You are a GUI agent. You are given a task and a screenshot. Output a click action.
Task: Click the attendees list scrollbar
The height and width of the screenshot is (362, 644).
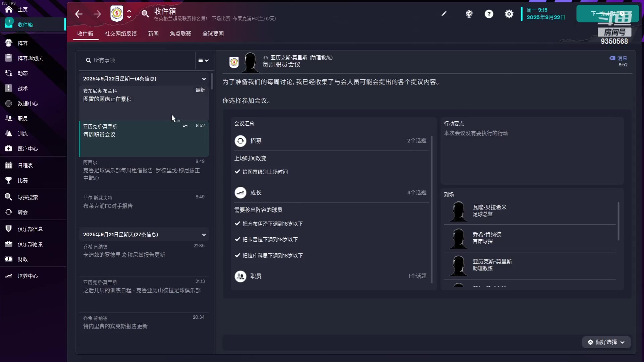[618, 221]
